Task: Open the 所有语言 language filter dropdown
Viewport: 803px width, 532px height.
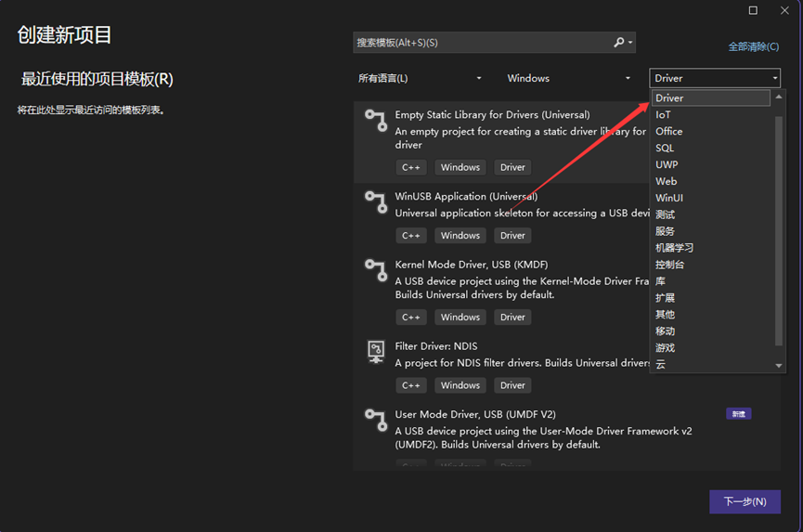Action: pyautogui.click(x=420, y=78)
